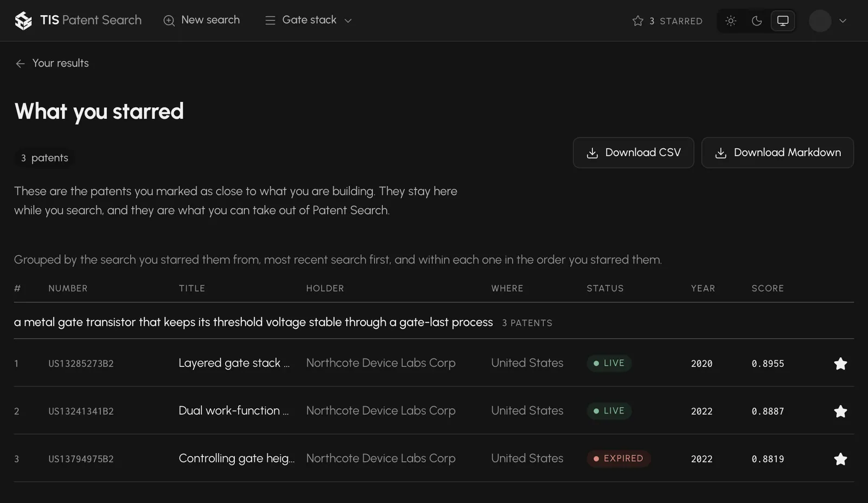Download starred patents as Markdown
868x503 pixels.
click(x=777, y=153)
